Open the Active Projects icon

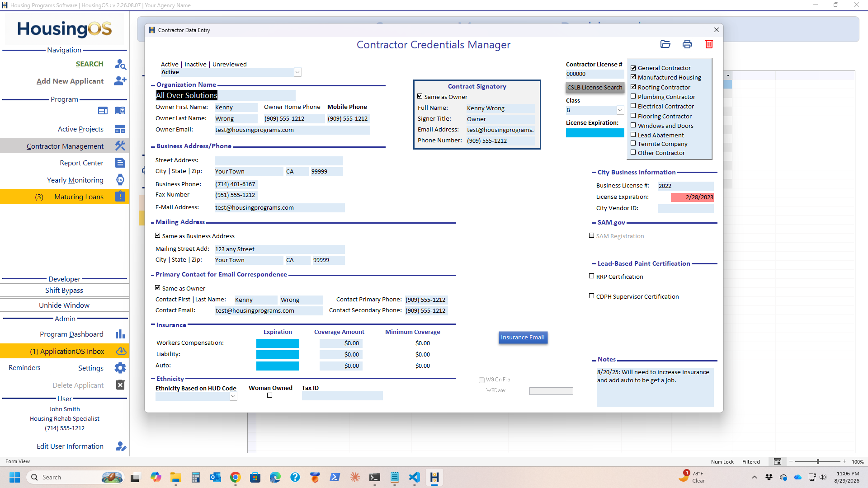click(x=120, y=129)
